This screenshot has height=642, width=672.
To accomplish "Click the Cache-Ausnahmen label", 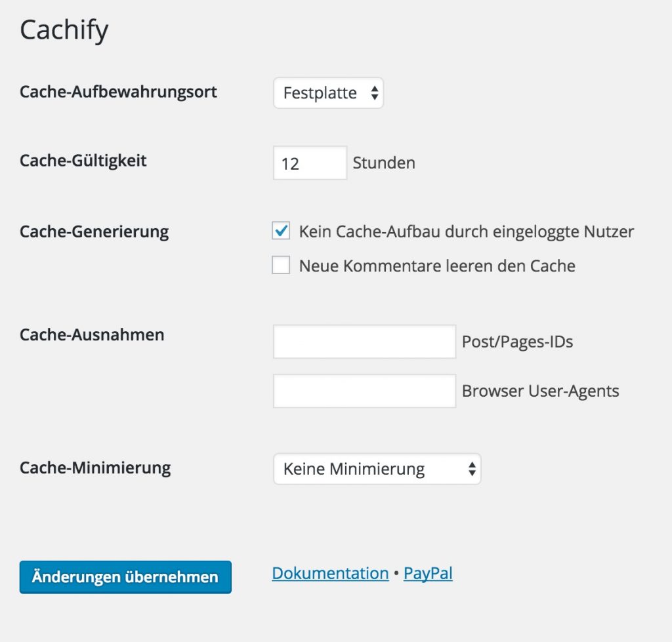I will coord(91,334).
